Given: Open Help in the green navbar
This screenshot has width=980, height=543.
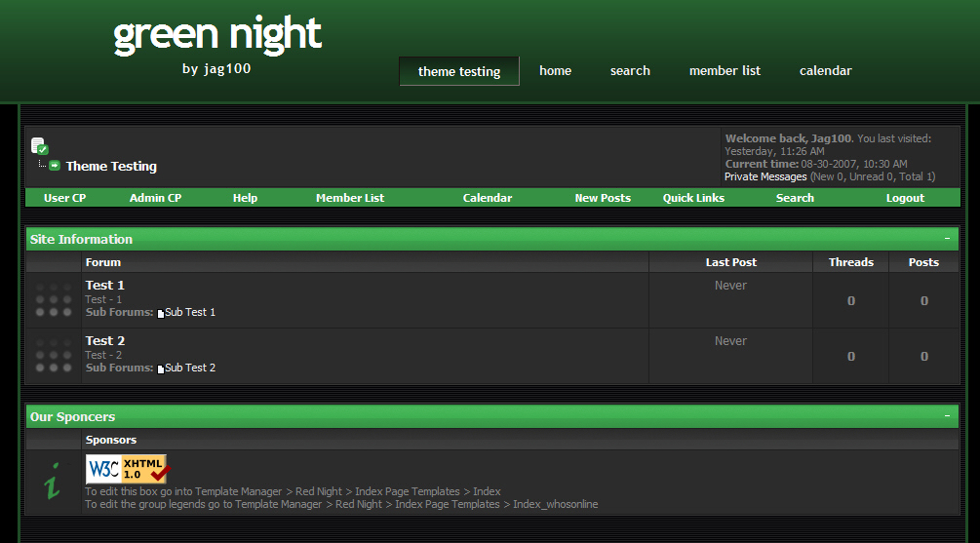Looking at the screenshot, I should 245,198.
